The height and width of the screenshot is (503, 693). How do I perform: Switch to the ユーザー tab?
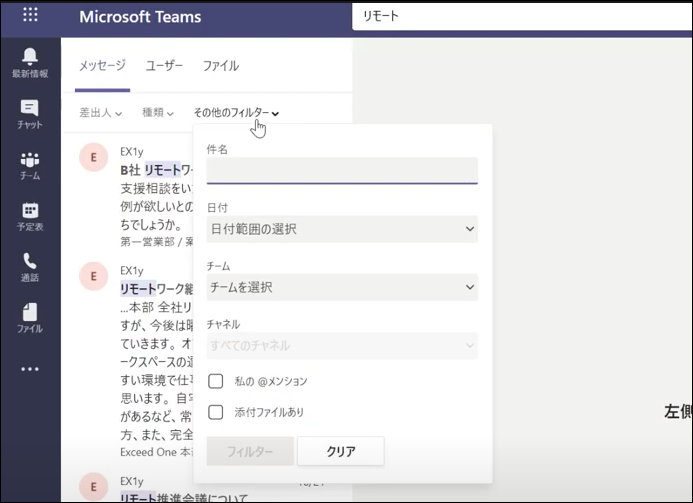point(164,66)
